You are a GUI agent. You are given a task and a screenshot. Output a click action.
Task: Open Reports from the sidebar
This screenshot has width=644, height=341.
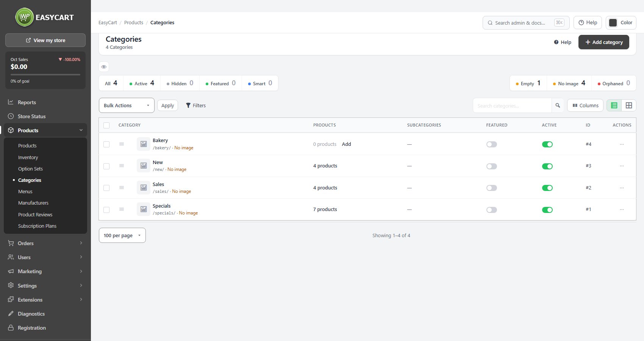coord(45,102)
